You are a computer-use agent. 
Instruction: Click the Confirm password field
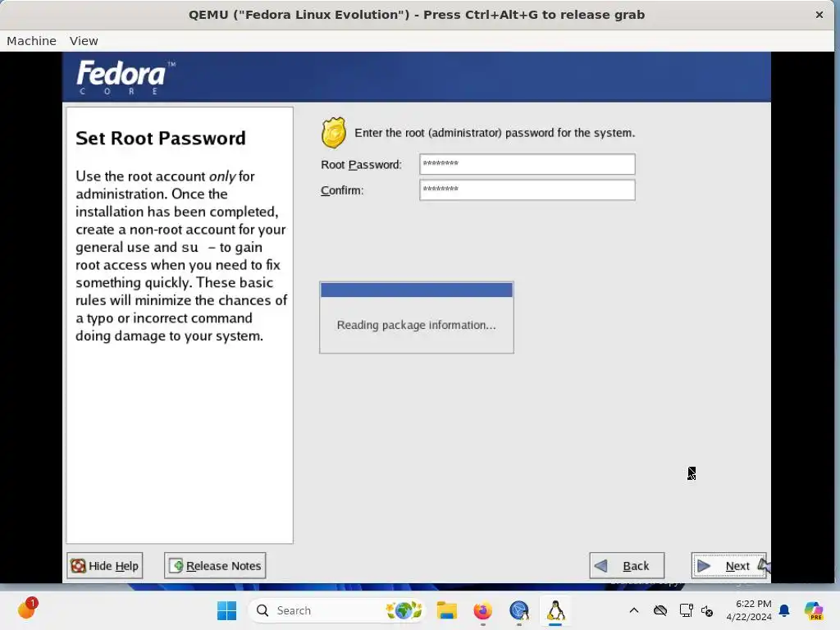tap(527, 189)
